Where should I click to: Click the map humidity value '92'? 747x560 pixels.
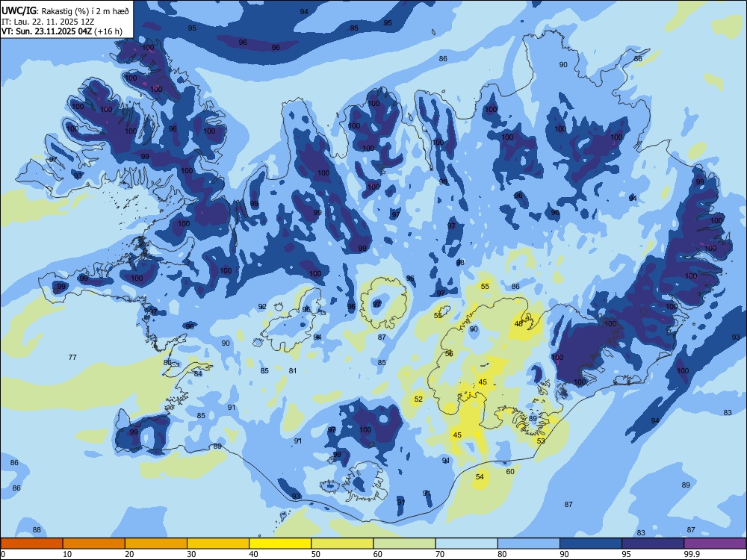262,307
